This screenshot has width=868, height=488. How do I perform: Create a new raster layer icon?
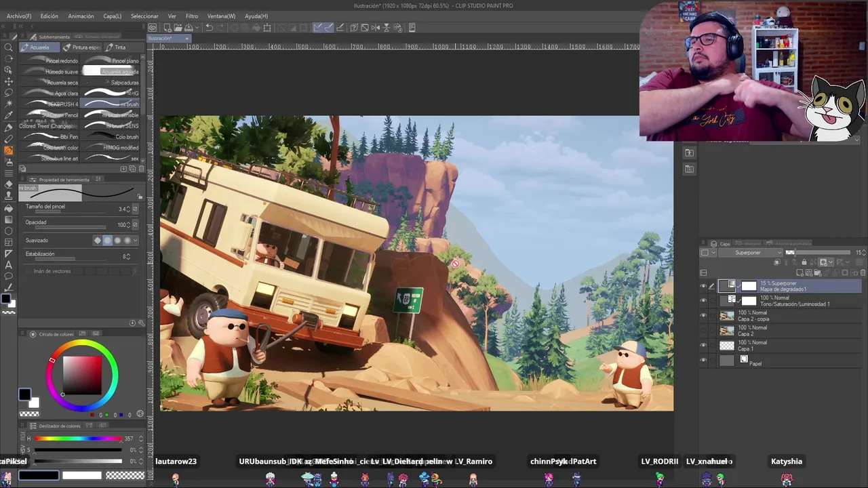click(800, 272)
